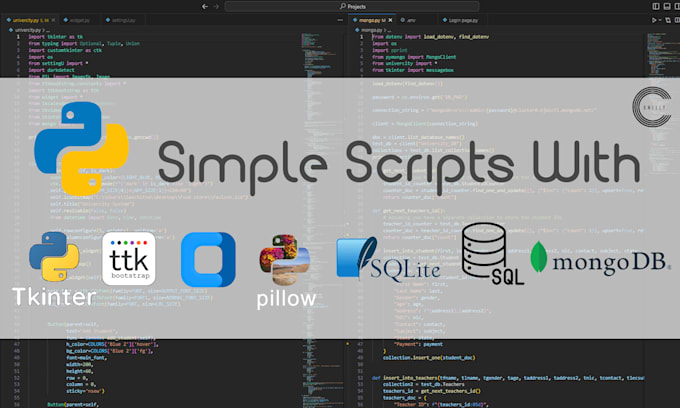Click the line "import customtkinter as ctk"
The height and width of the screenshot is (408, 680).
(x=65, y=50)
